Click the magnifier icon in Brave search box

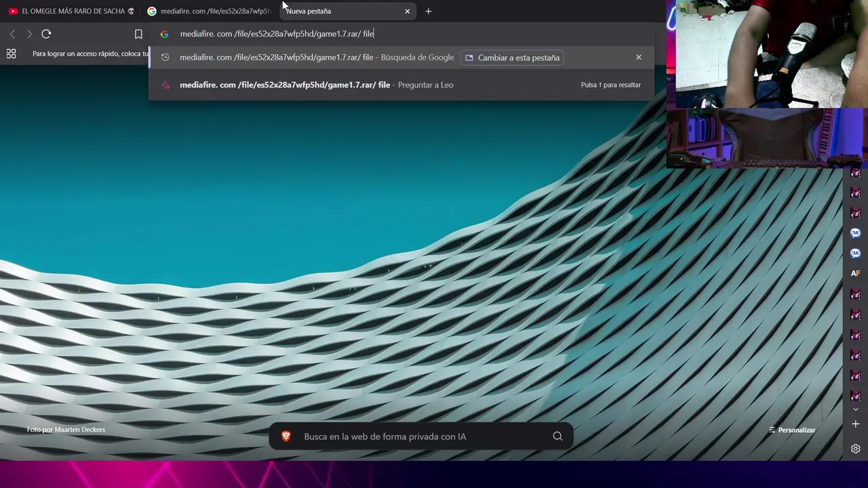(x=557, y=436)
